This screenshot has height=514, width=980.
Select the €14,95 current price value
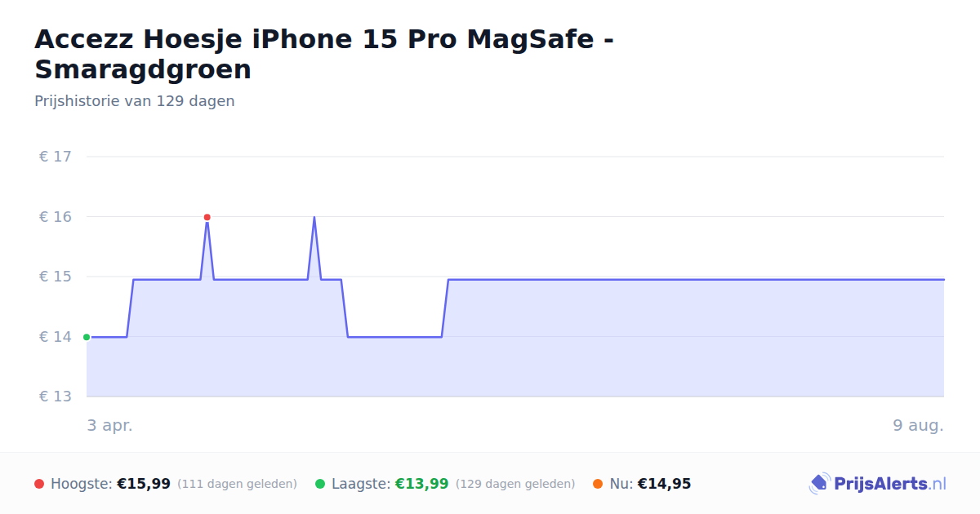pyautogui.click(x=664, y=484)
